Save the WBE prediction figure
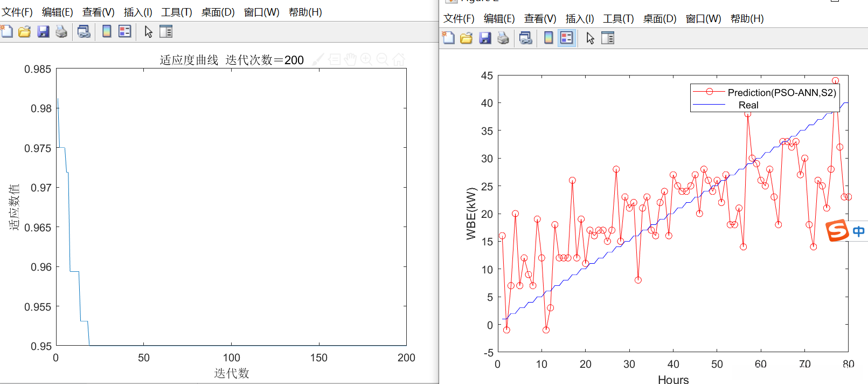The width and height of the screenshot is (868, 384). click(x=485, y=38)
